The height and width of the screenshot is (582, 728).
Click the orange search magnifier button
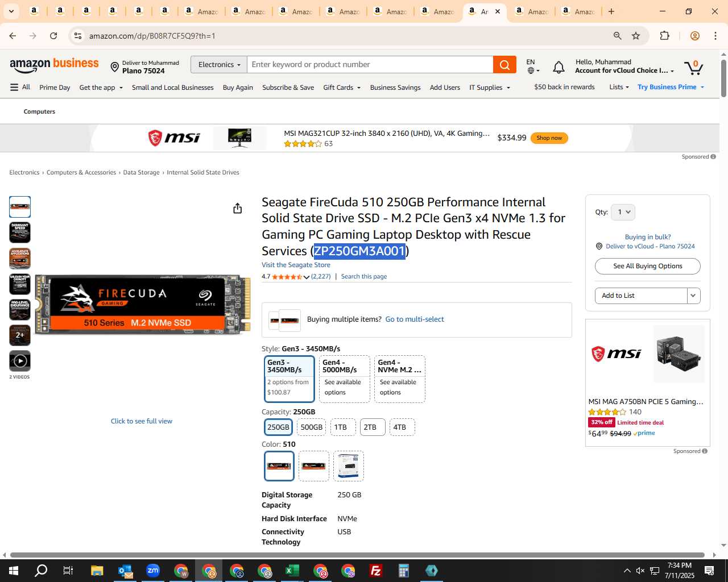point(504,65)
